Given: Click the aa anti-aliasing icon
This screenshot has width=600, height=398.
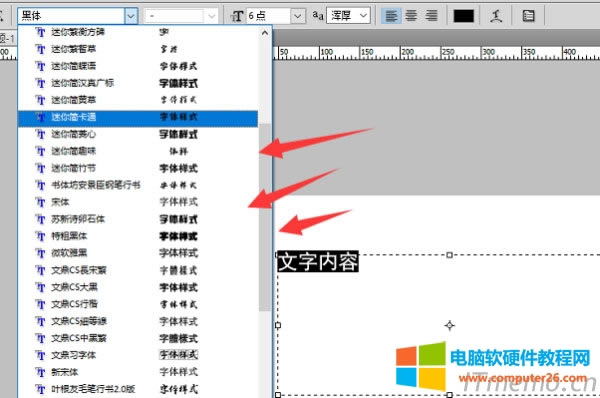Looking at the screenshot, I should click(318, 16).
